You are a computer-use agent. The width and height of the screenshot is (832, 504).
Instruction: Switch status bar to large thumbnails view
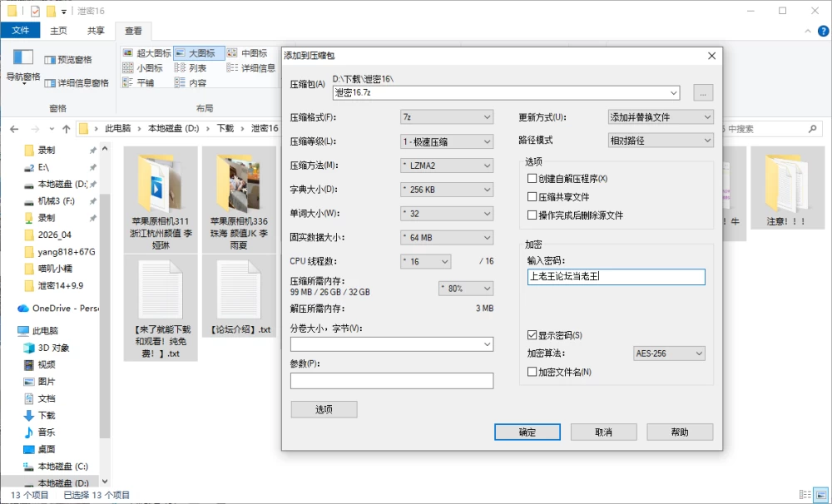click(x=822, y=495)
